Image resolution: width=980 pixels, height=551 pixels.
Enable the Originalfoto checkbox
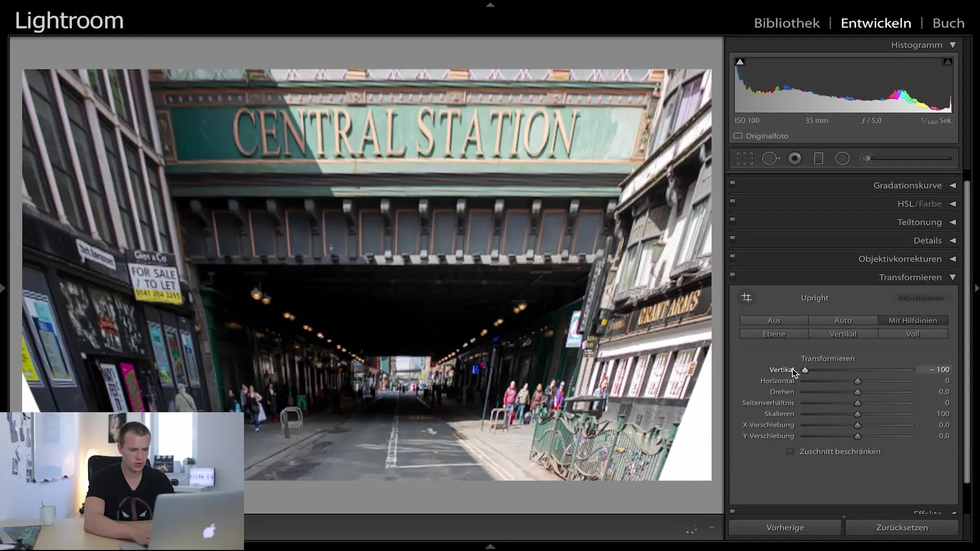pos(738,136)
